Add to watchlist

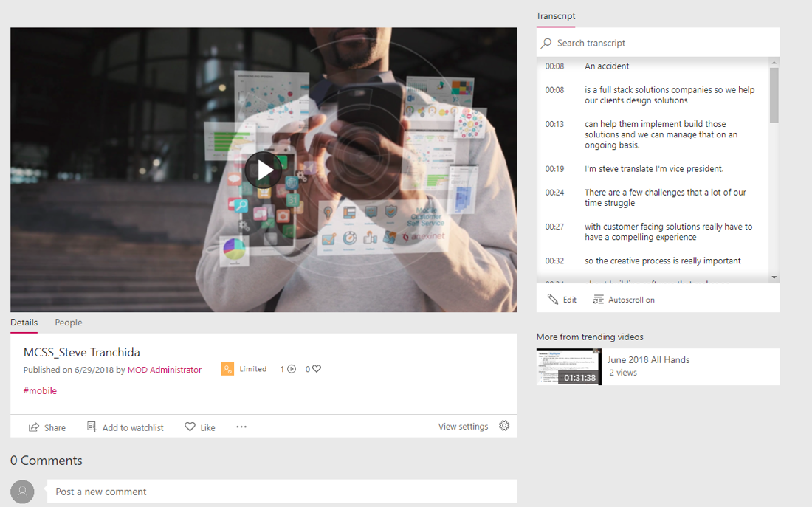(x=125, y=427)
